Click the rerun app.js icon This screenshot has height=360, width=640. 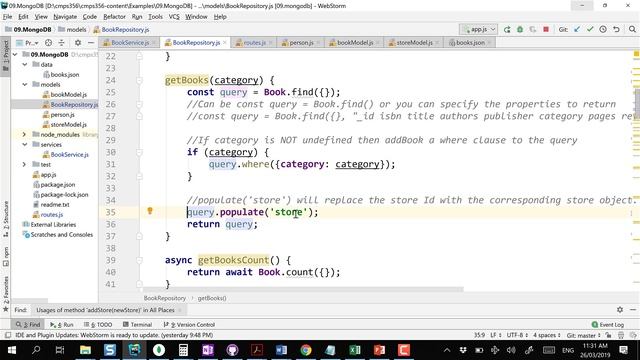507,29
